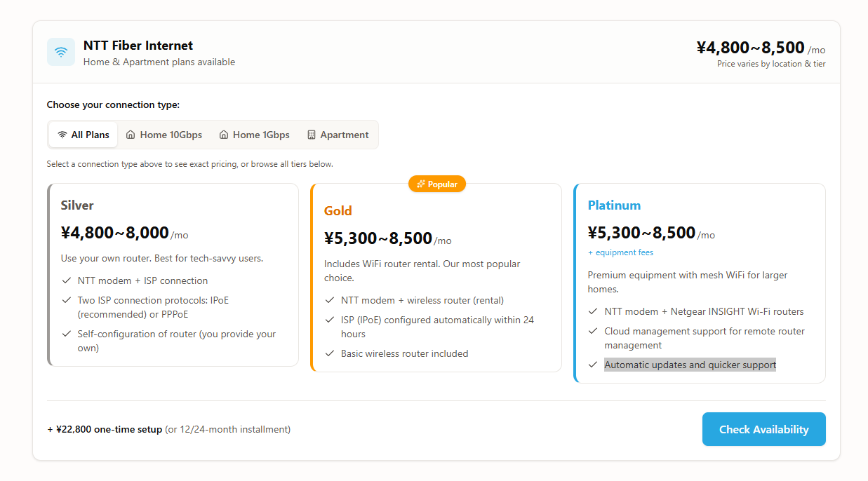This screenshot has height=481, width=868.
Task: Click checkmark next to Cloud management support
Action: click(593, 331)
